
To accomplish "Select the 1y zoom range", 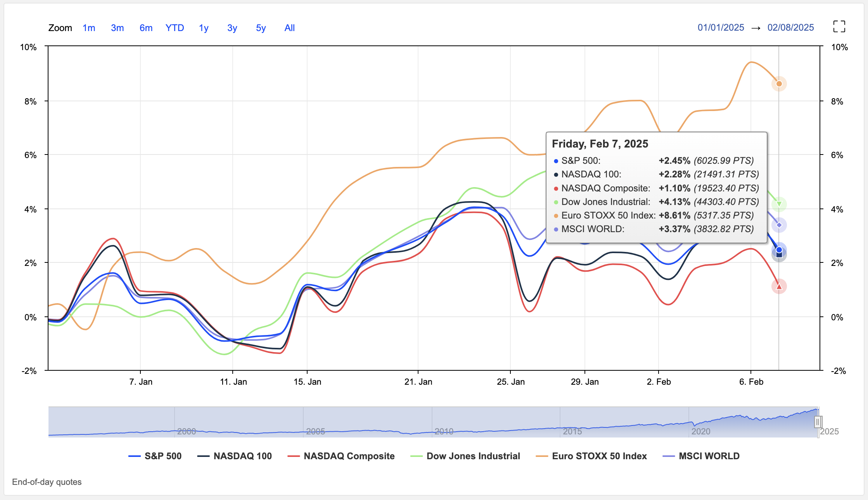I will [x=204, y=28].
